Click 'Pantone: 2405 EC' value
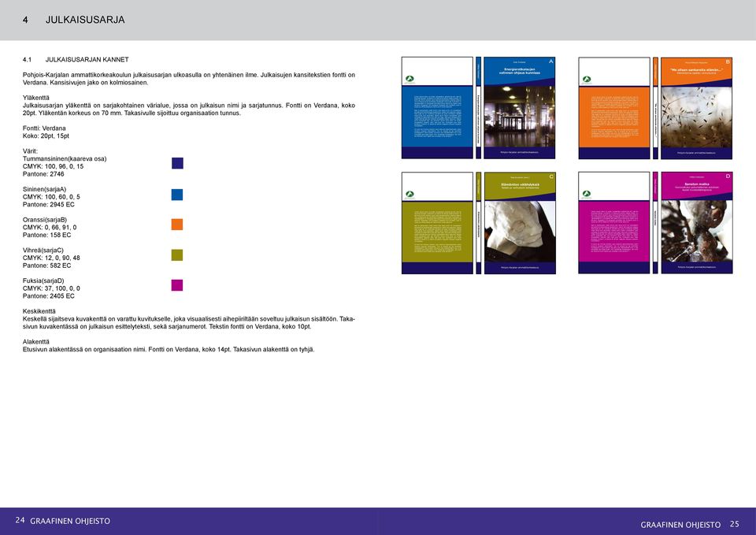 pos(49,296)
